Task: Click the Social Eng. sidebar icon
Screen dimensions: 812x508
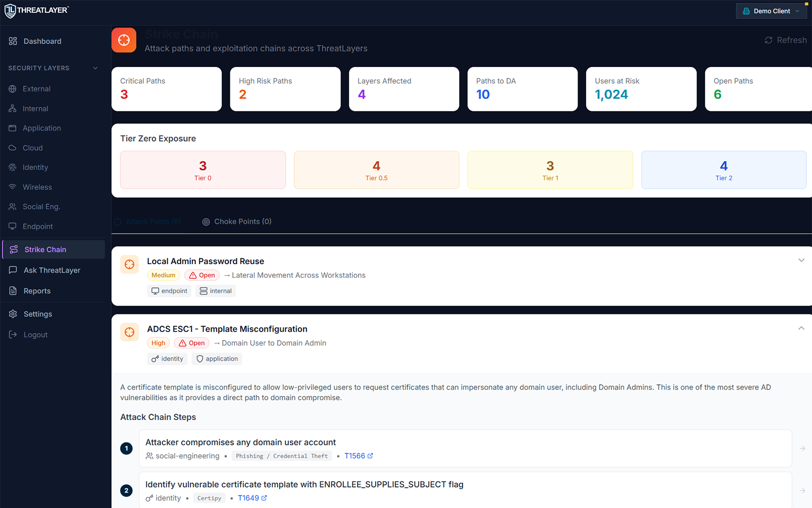Action: pyautogui.click(x=13, y=206)
